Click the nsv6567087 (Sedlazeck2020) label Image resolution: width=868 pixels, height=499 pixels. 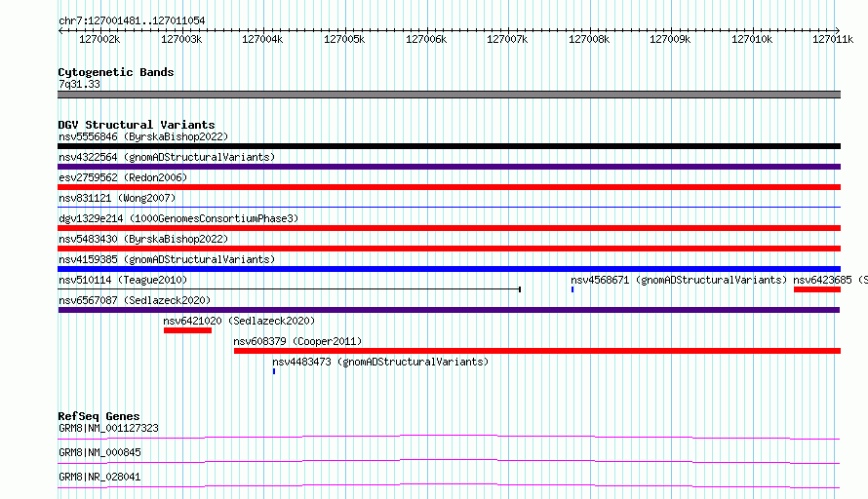[x=135, y=300]
